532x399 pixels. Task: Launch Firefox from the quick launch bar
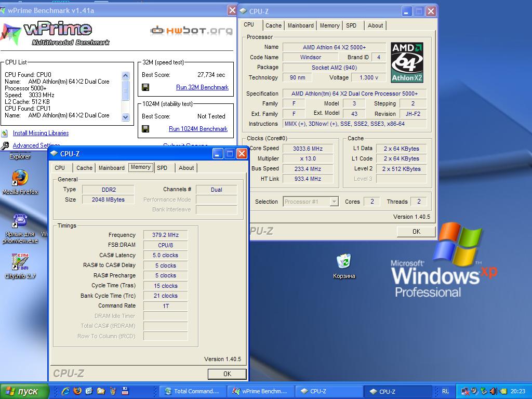pyautogui.click(x=77, y=391)
